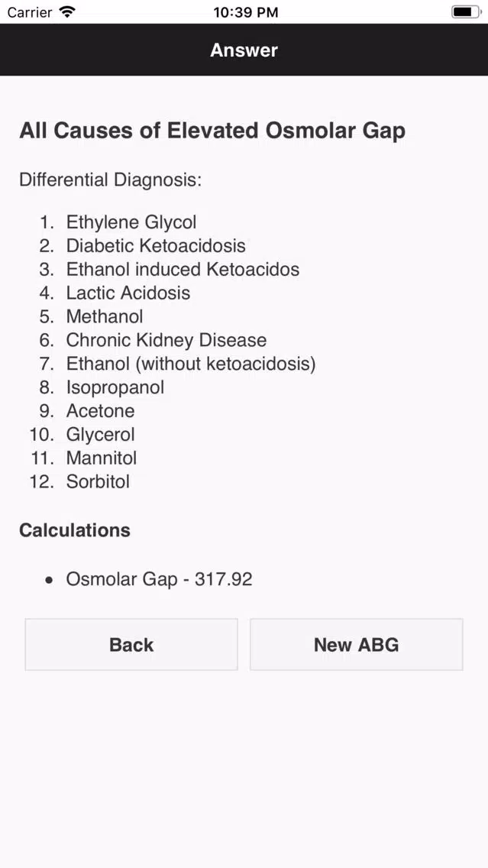Select Diabetic Ketoacidosis list item
The width and height of the screenshot is (488, 868).
[156, 246]
